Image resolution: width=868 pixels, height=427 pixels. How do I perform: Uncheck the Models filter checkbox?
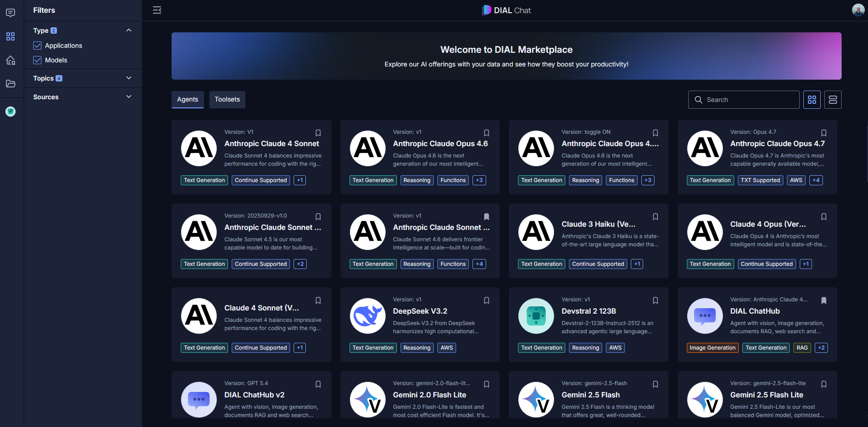(x=37, y=60)
